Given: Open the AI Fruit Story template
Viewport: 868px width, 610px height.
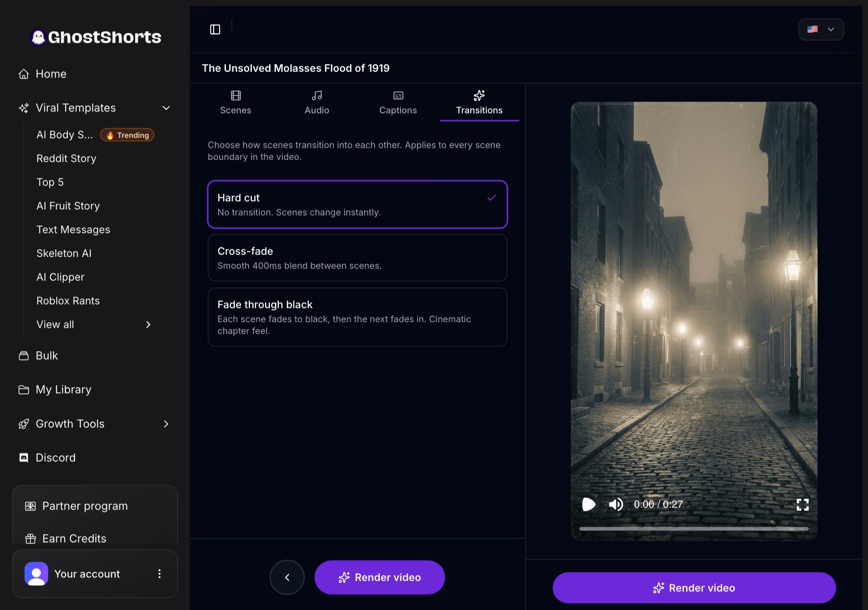Looking at the screenshot, I should tap(68, 206).
